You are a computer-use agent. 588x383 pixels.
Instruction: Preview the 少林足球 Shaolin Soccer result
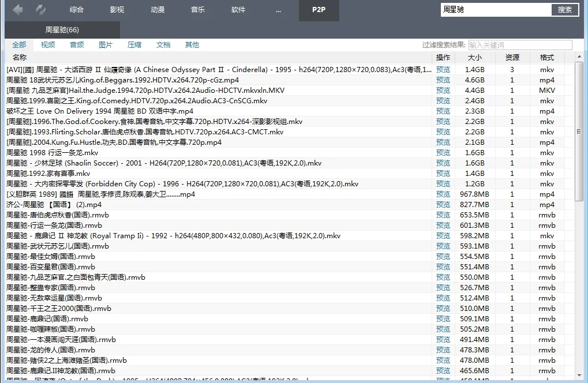click(443, 163)
